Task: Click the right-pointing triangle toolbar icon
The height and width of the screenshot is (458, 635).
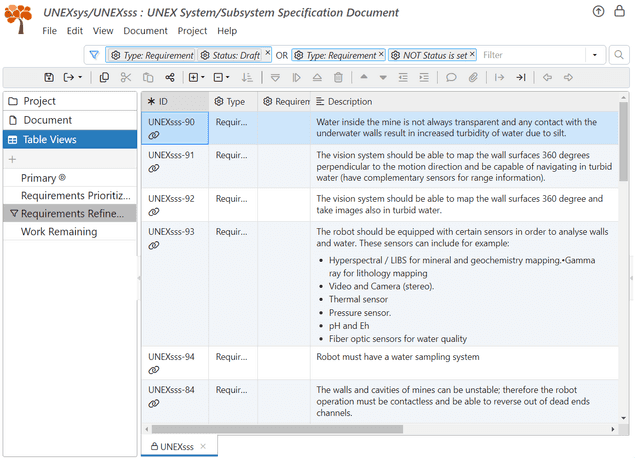Action: pyautogui.click(x=296, y=77)
